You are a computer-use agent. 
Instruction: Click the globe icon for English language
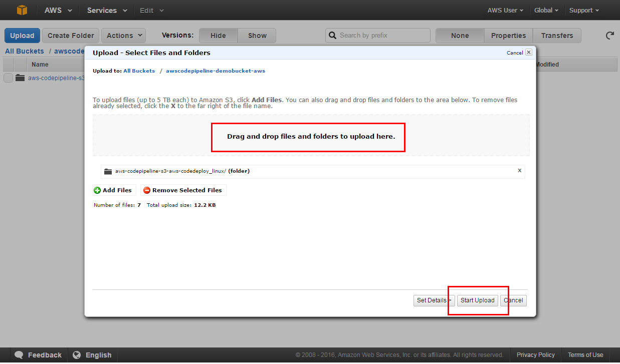click(x=77, y=355)
